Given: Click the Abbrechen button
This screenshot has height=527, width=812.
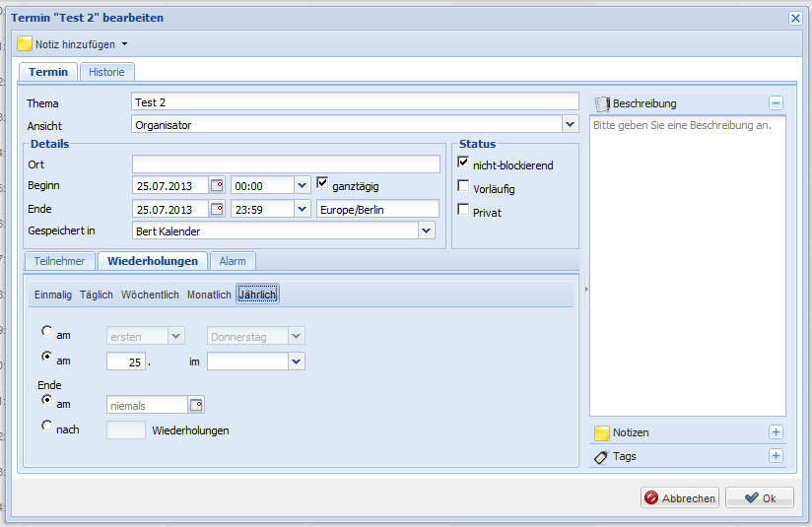Looking at the screenshot, I should click(679, 498).
